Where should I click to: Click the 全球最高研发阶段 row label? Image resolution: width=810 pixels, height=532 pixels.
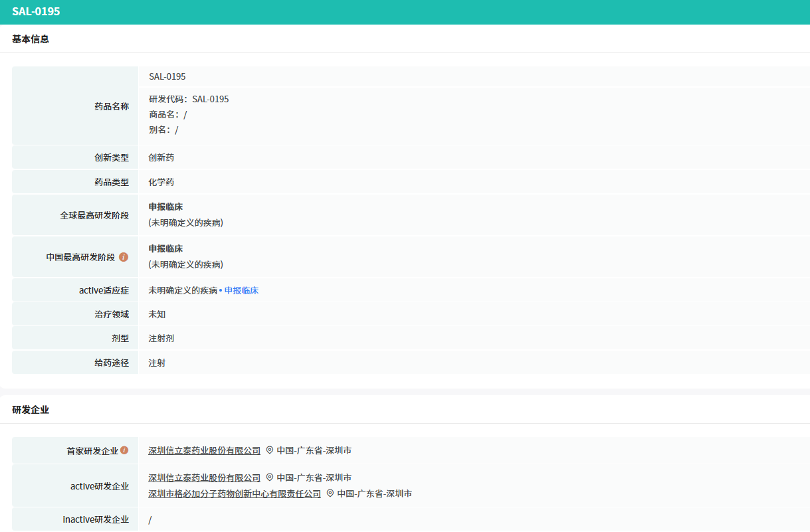[x=94, y=215]
